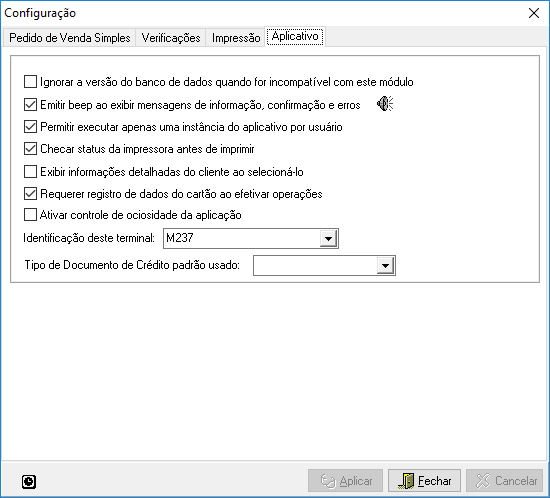This screenshot has height=498, width=550.
Task: Click the clock icon at bottom left
Action: pos(29,482)
